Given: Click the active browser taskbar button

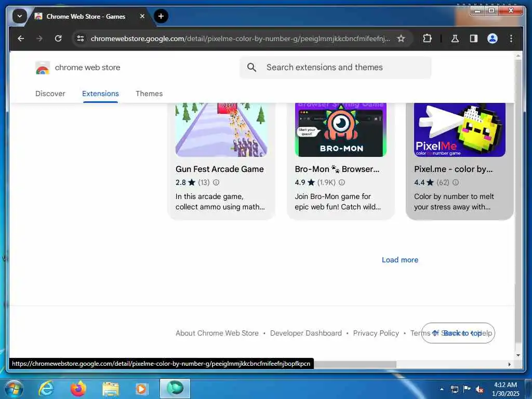Looking at the screenshot, I should [x=175, y=389].
